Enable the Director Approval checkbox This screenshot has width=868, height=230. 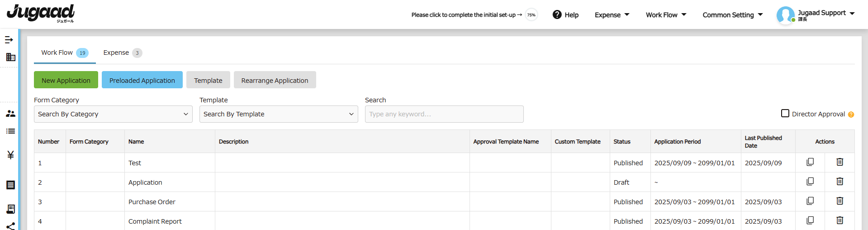point(785,113)
